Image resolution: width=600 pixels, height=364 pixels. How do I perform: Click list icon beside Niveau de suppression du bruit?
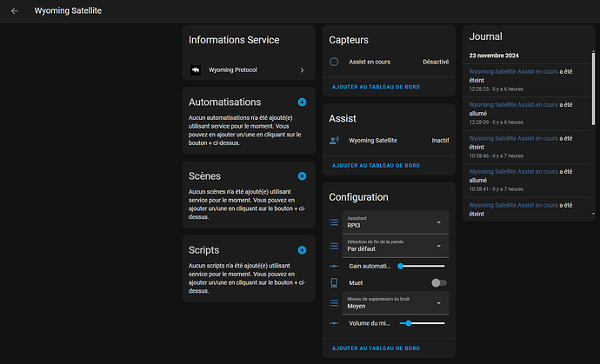point(334,303)
